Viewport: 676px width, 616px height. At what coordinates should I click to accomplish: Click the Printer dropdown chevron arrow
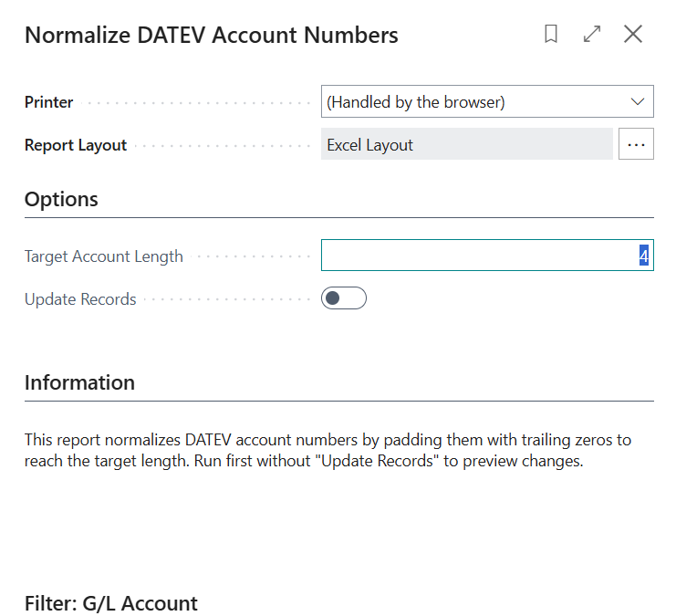(x=638, y=102)
